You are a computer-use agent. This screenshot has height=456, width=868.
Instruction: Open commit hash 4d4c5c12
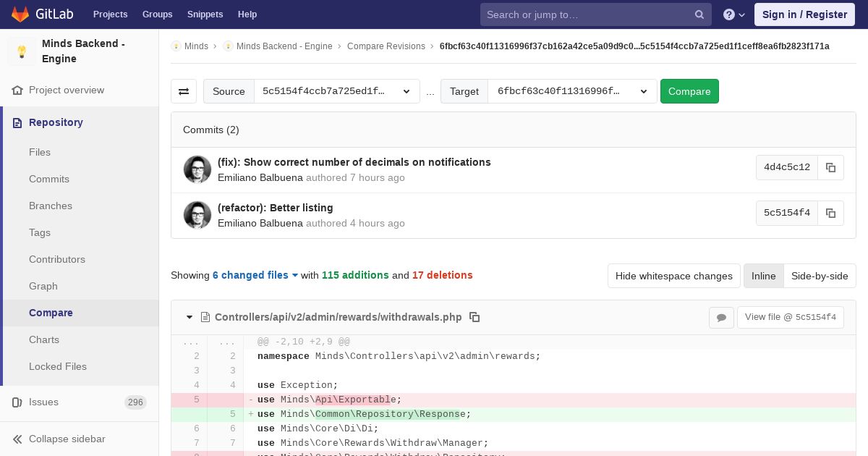click(x=787, y=167)
